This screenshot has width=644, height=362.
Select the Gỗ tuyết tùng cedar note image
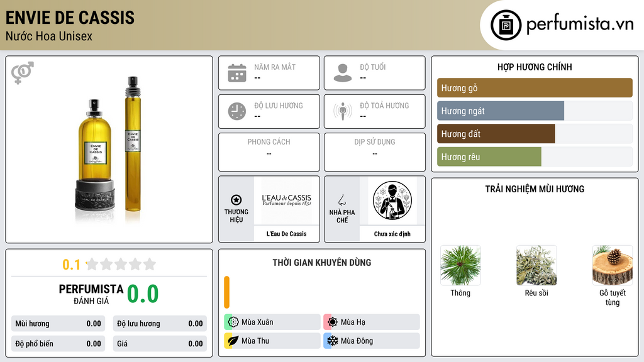[x=613, y=265]
